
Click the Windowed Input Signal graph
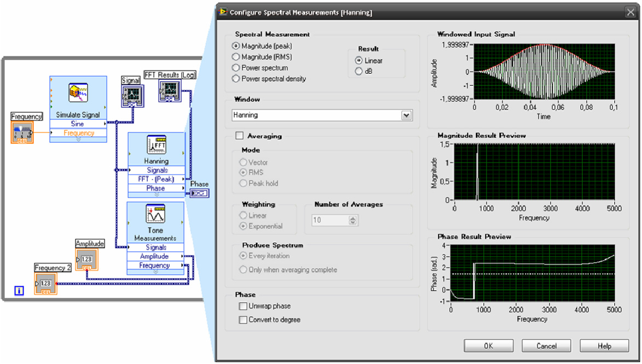click(x=544, y=72)
